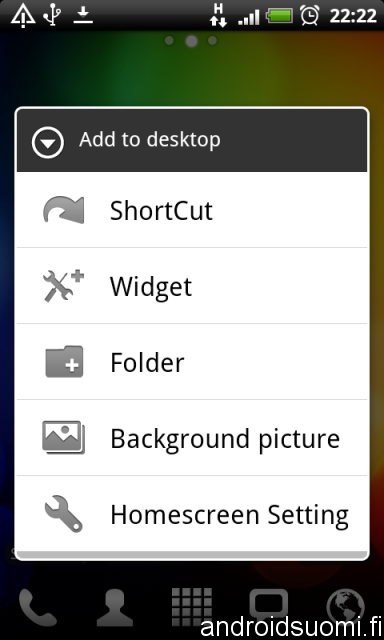
Task: Tap the circled down-arrow in dialog header
Action: point(48,142)
